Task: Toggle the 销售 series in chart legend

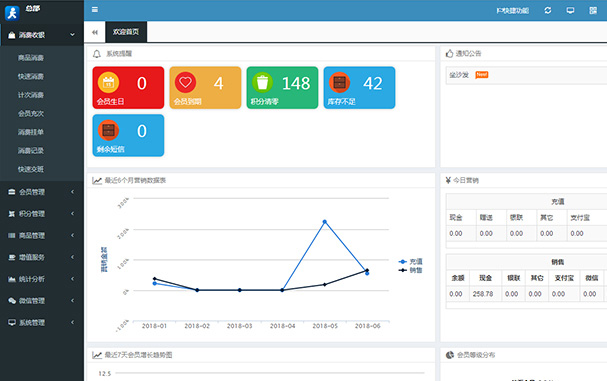Action: (x=411, y=270)
